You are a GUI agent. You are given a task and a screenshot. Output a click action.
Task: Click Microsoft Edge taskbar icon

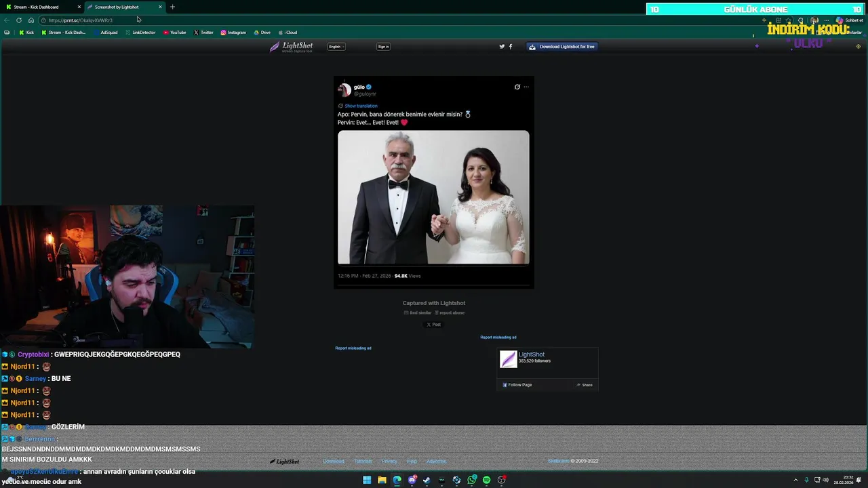397,480
